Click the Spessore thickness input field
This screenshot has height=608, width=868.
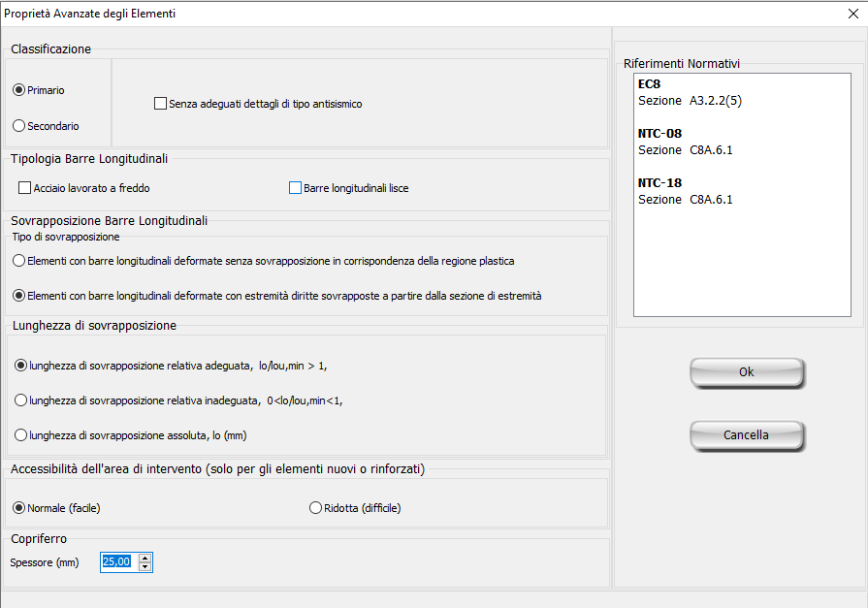click(116, 561)
